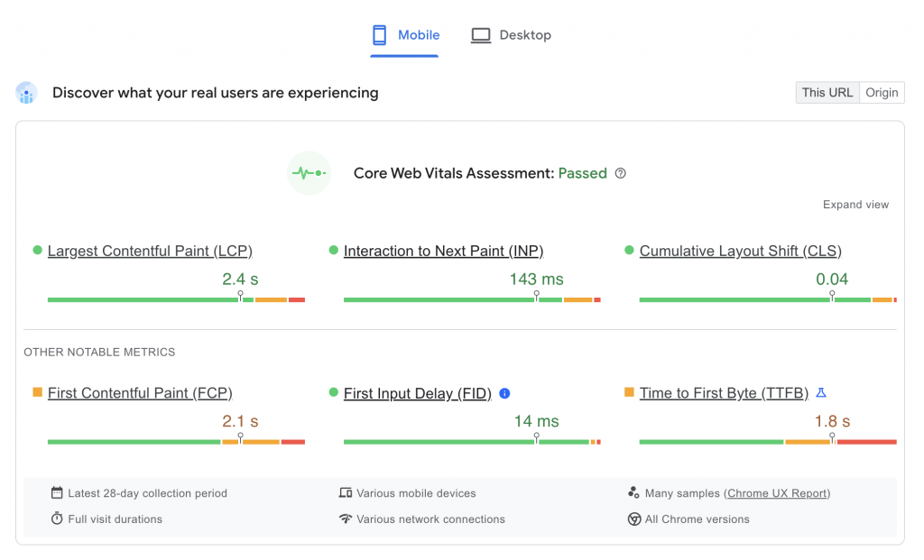Switch to the Desktop tab
The height and width of the screenshot is (560, 924).
(511, 34)
